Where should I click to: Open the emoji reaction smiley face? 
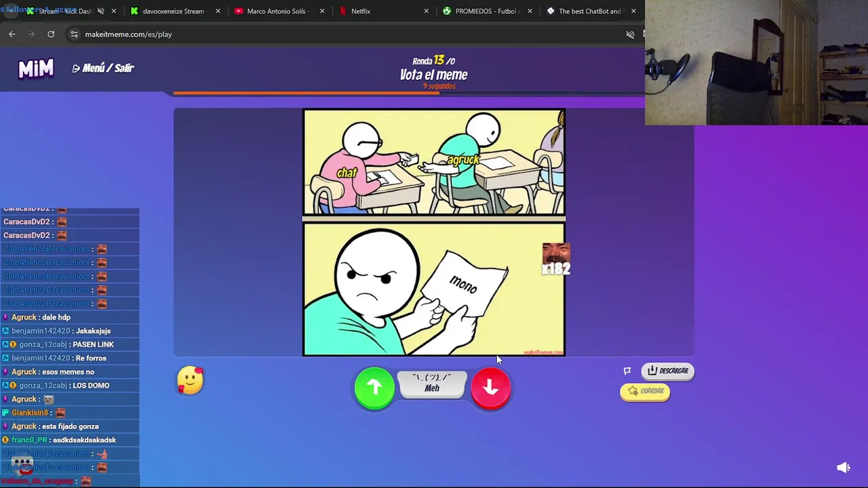190,380
